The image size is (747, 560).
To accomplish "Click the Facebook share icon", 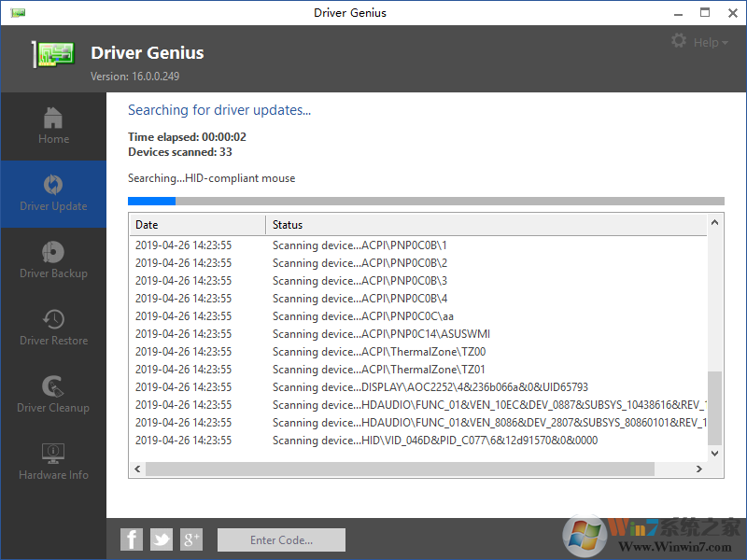I will [x=131, y=539].
